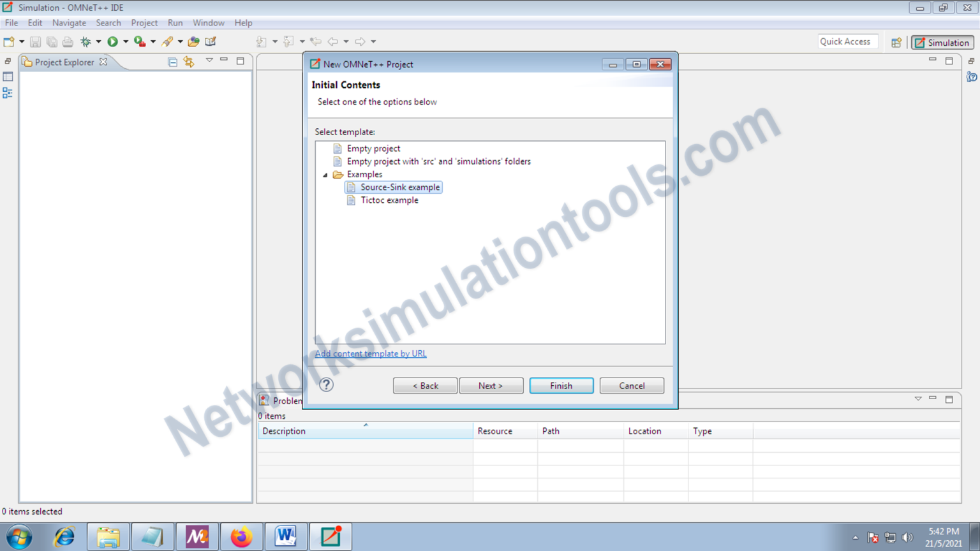The width and height of the screenshot is (980, 551).
Task: Collapse All items in Project Explorer
Action: pos(172,61)
